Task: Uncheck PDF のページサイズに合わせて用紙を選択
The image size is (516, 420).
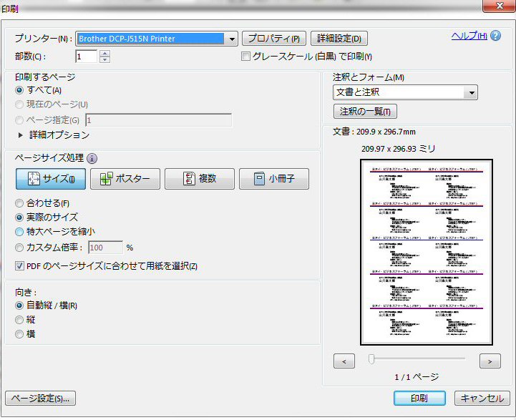Action: pyautogui.click(x=20, y=266)
